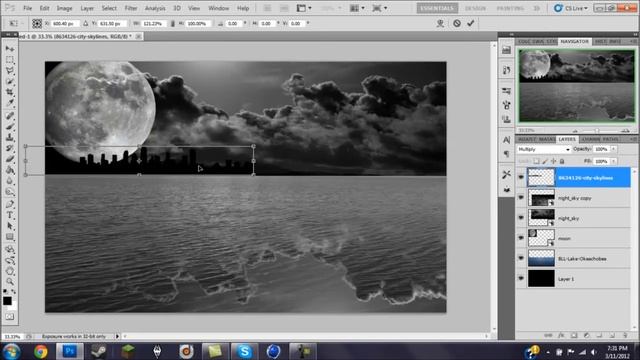Viewport: 640px width, 360px height.
Task: Select the Horizontal Type tool
Action: (10, 215)
